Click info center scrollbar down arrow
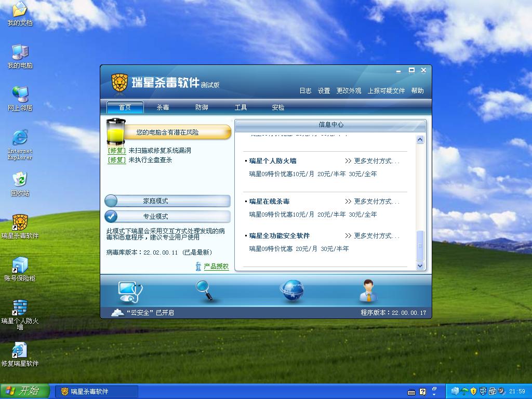Screen dimensions: 532x399 click(x=420, y=266)
